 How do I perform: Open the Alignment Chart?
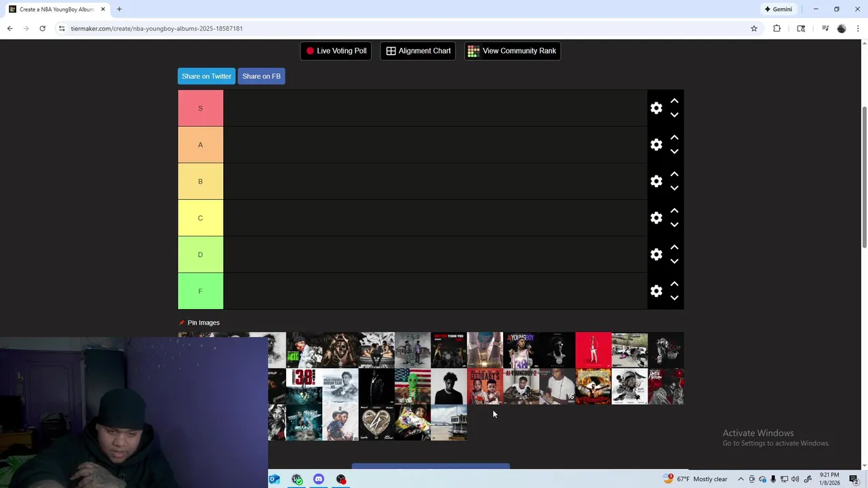418,51
